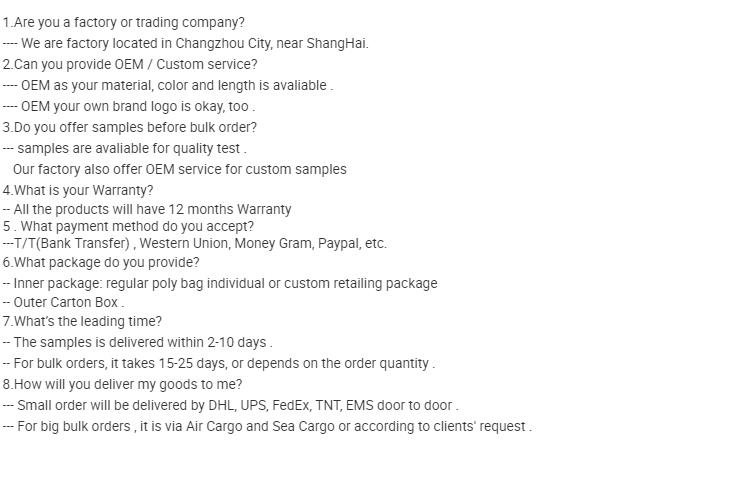Select the payment method question
746x477 pixels.
[x=128, y=226]
